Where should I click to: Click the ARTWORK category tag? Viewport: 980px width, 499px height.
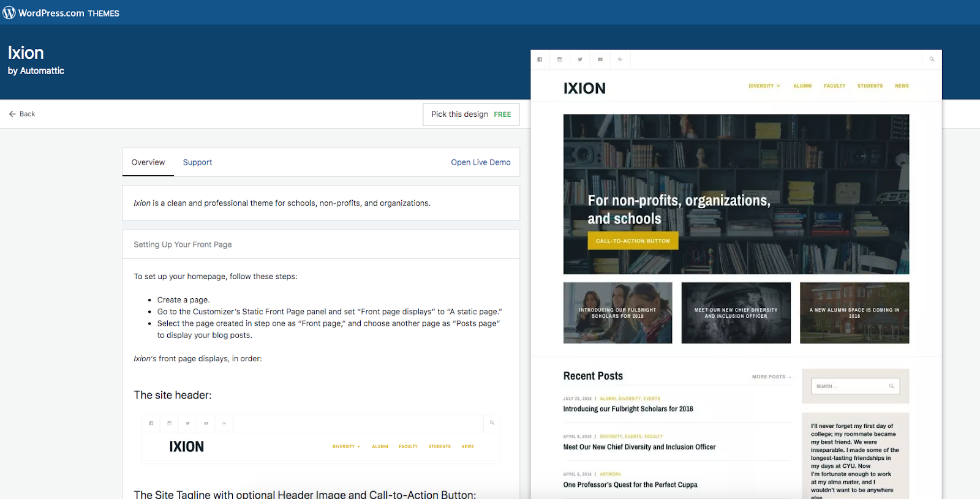(x=611, y=475)
